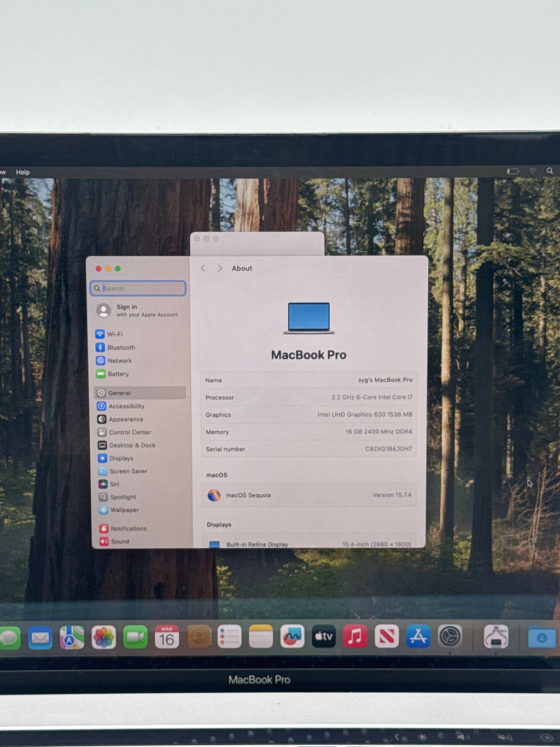Click the Serial number value C02XG1B6JGH7
Viewport: 560px width, 747px height.
click(x=389, y=449)
